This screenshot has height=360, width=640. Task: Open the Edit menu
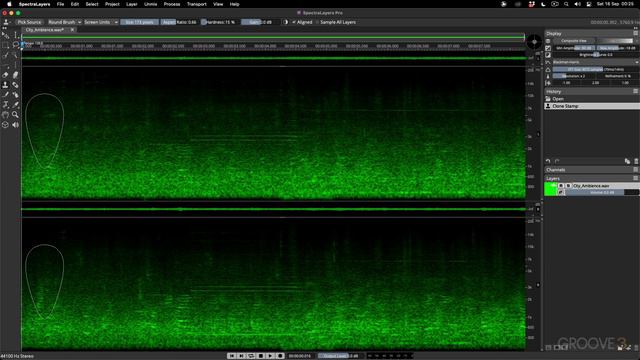75,4
